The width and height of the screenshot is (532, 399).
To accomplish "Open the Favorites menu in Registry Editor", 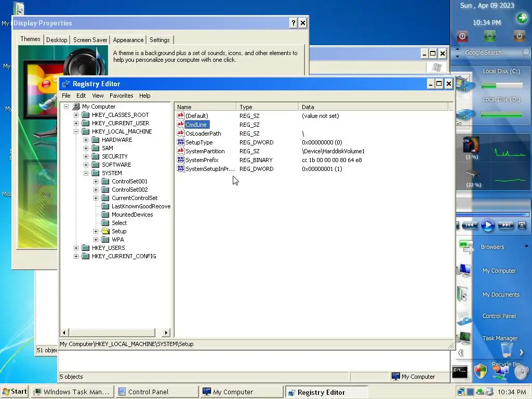I will click(x=122, y=96).
